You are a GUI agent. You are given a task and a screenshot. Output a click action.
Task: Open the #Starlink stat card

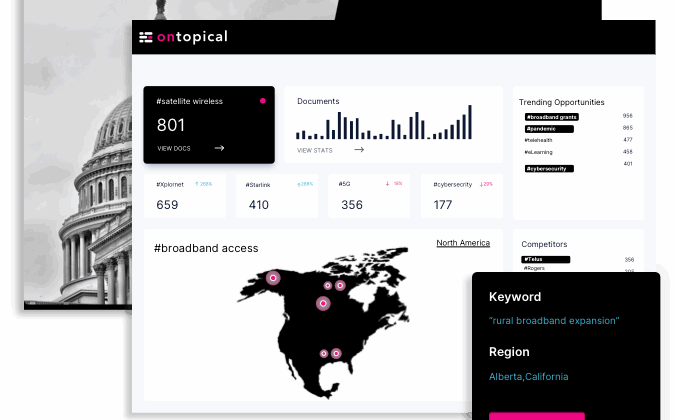[x=276, y=196]
